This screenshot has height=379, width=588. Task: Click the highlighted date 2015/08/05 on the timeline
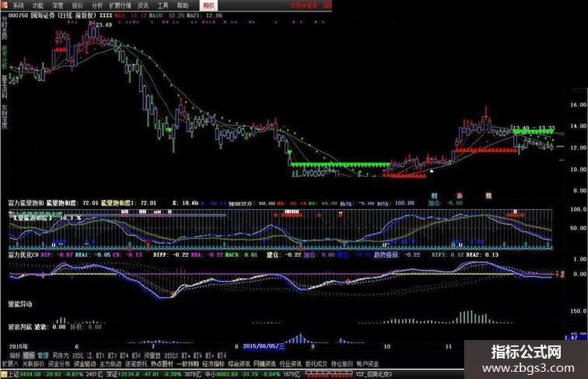point(264,346)
